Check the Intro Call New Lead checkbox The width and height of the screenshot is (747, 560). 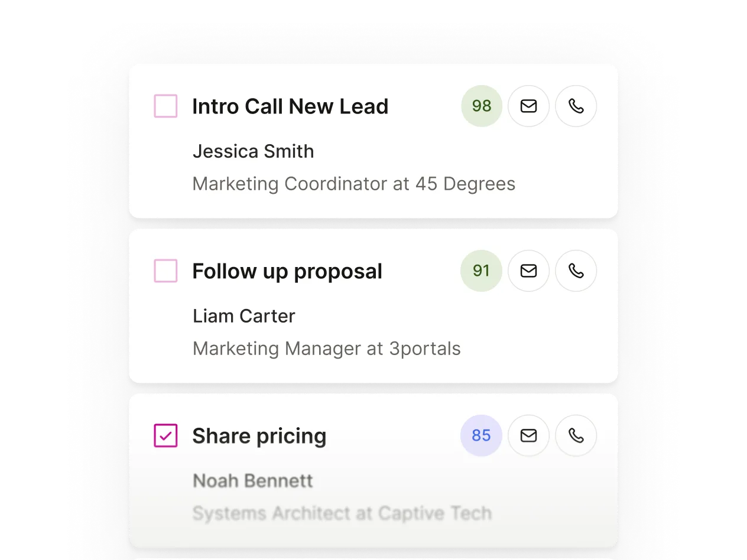(165, 106)
